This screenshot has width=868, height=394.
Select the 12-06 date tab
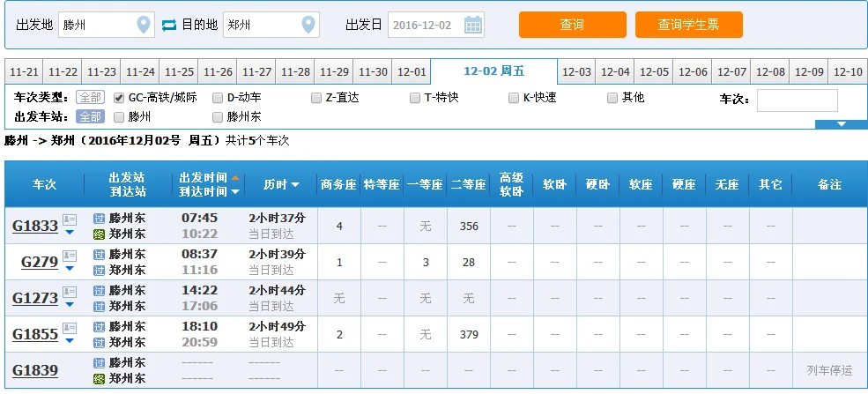(693, 72)
